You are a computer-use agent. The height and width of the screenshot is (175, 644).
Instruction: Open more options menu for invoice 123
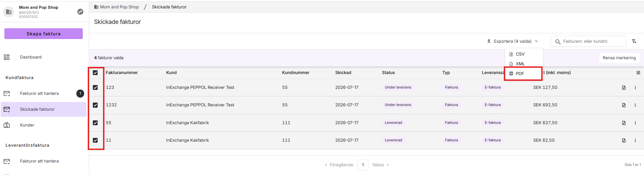(x=635, y=87)
